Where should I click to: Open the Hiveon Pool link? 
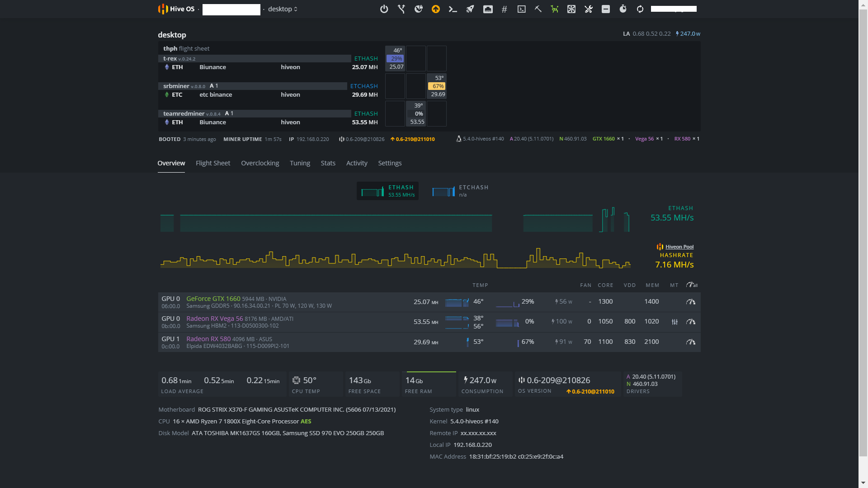pos(679,247)
